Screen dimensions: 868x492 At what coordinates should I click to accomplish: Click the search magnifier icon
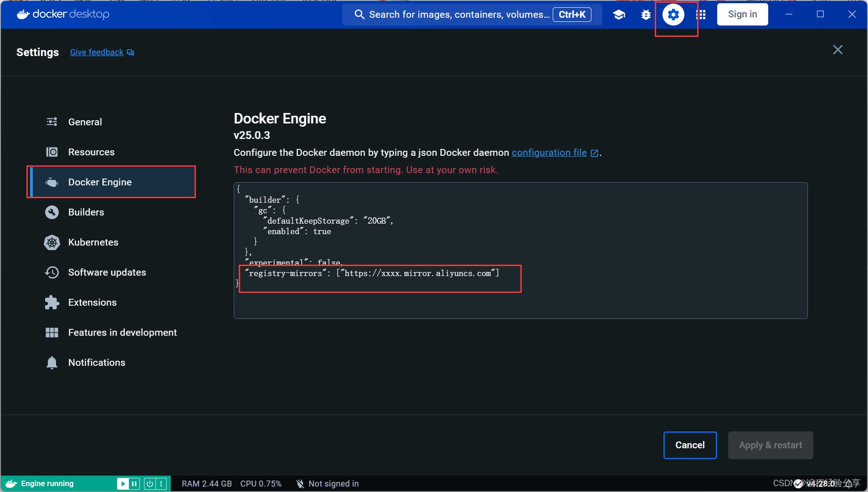[x=359, y=15]
